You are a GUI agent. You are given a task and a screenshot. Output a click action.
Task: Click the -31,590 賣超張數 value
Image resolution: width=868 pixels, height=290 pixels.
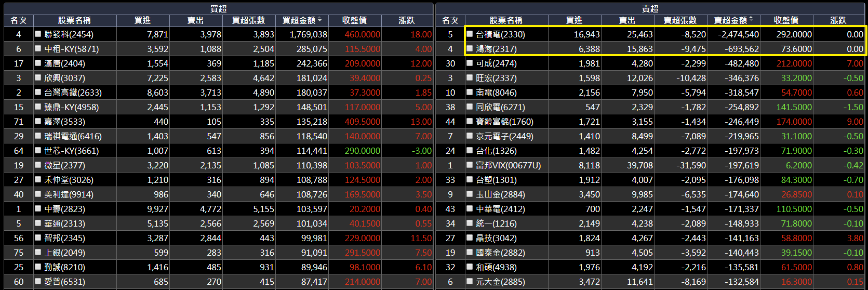(x=691, y=165)
